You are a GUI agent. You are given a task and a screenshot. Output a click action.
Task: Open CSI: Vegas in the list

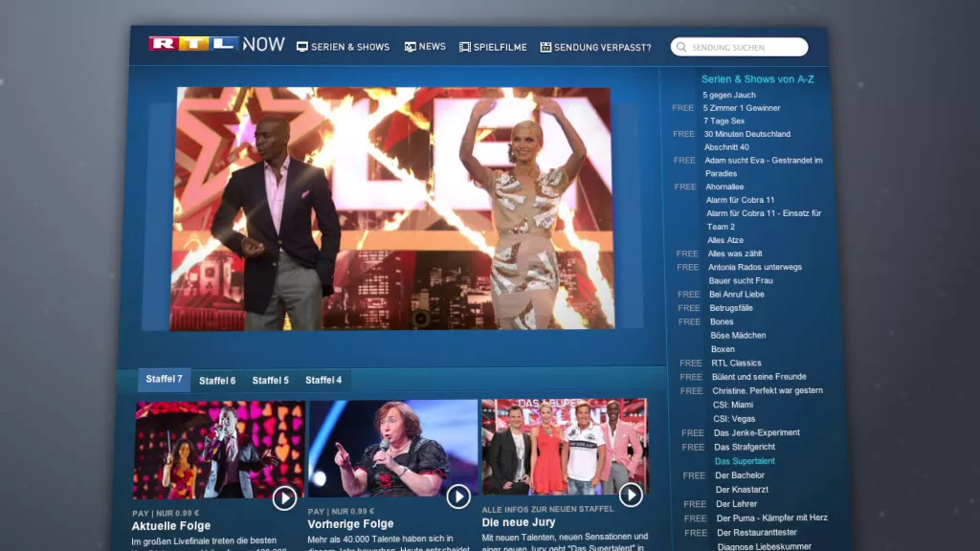(734, 419)
